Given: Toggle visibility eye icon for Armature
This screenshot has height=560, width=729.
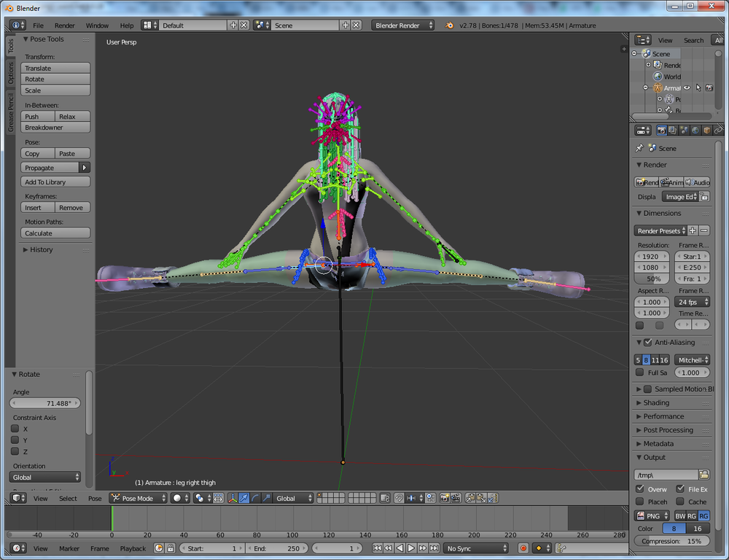Looking at the screenshot, I should click(x=687, y=88).
